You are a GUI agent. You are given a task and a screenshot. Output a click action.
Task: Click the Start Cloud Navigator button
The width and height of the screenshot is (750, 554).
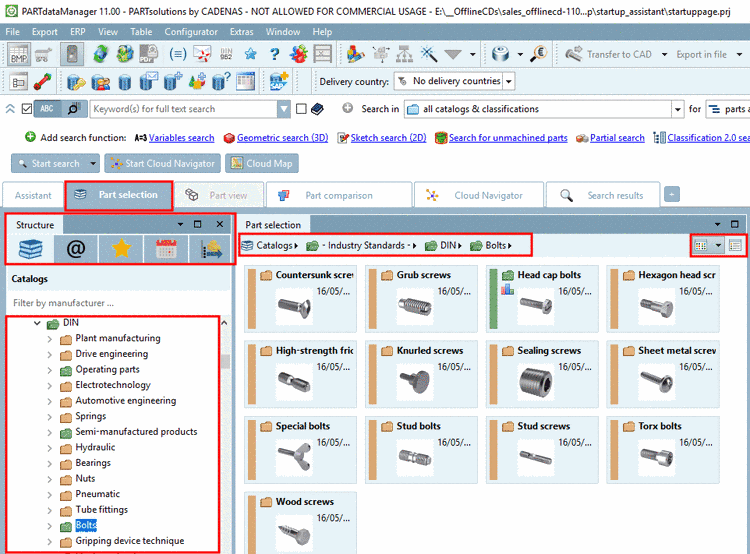click(163, 164)
